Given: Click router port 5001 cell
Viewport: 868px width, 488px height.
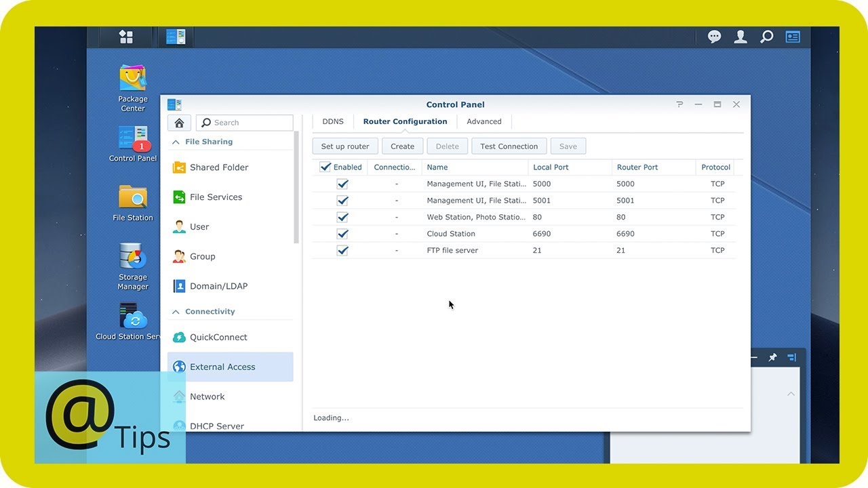Looking at the screenshot, I should (625, 201).
